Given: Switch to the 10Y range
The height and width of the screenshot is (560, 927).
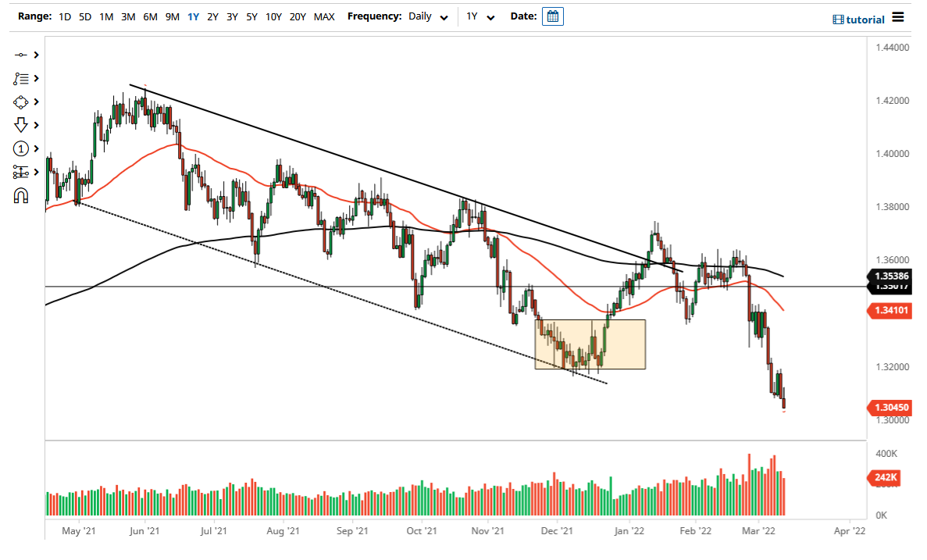Looking at the screenshot, I should click(x=273, y=16).
